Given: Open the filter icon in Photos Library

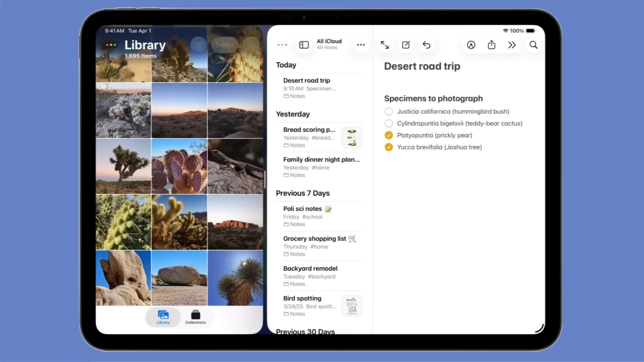Looking at the screenshot, I should pos(199,45).
